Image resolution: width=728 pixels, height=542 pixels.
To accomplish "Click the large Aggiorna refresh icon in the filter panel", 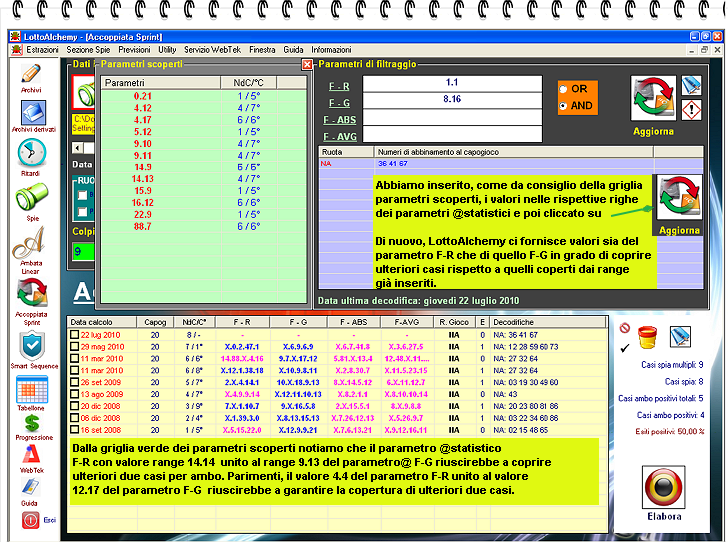I will point(653,98).
